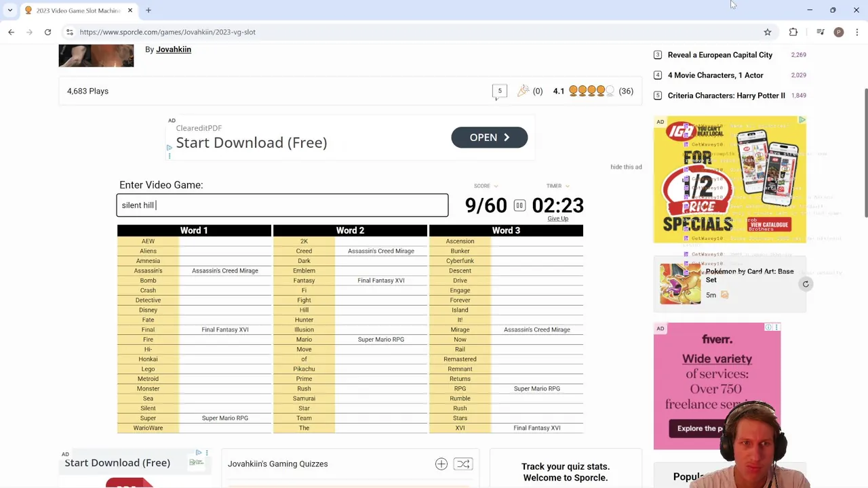
Task: Click Super Mario RPG answer in Word 2
Action: pyautogui.click(x=381, y=340)
